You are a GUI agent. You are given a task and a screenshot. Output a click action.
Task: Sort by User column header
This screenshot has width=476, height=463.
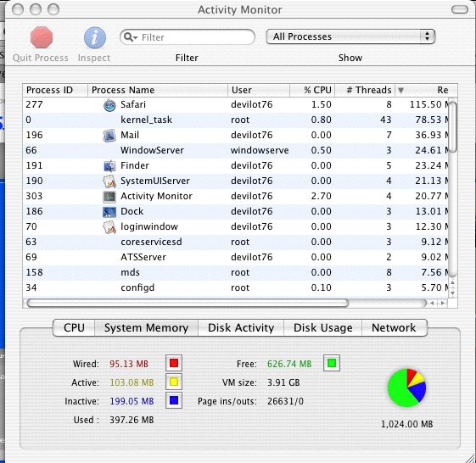click(x=259, y=90)
